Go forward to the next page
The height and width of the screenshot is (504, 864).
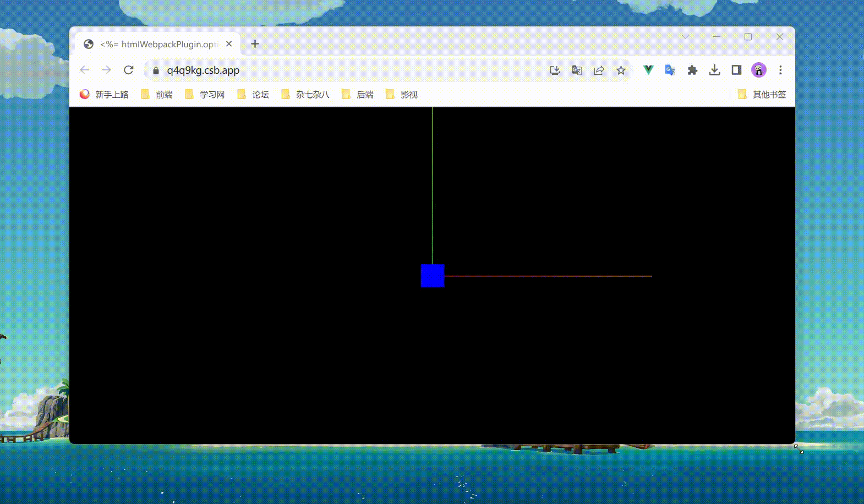tap(107, 70)
